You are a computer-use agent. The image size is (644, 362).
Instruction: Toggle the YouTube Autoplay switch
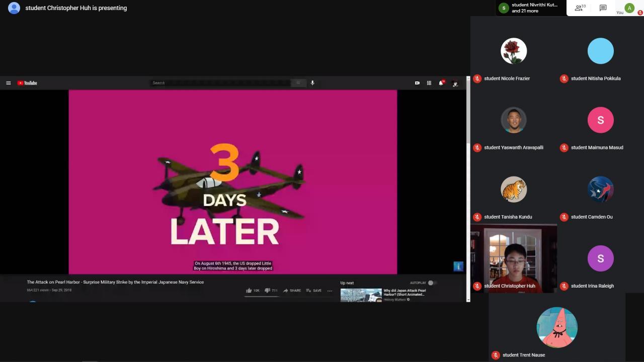click(x=431, y=283)
